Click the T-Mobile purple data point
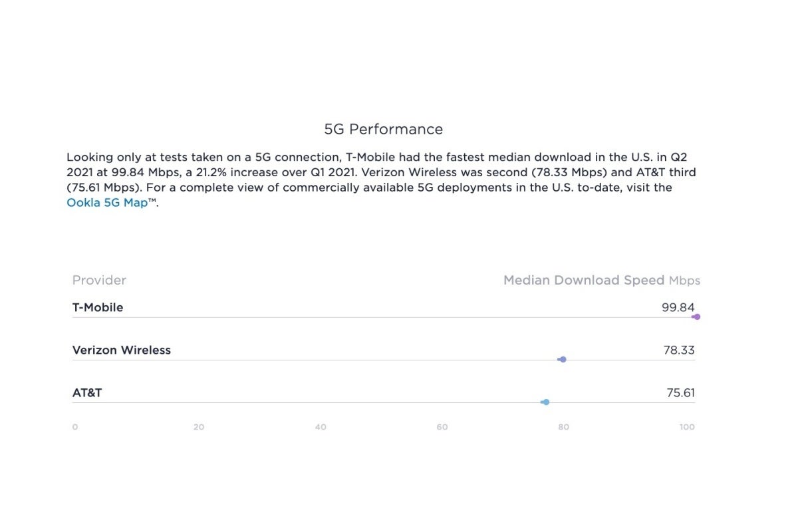798x532 pixels. tap(696, 317)
